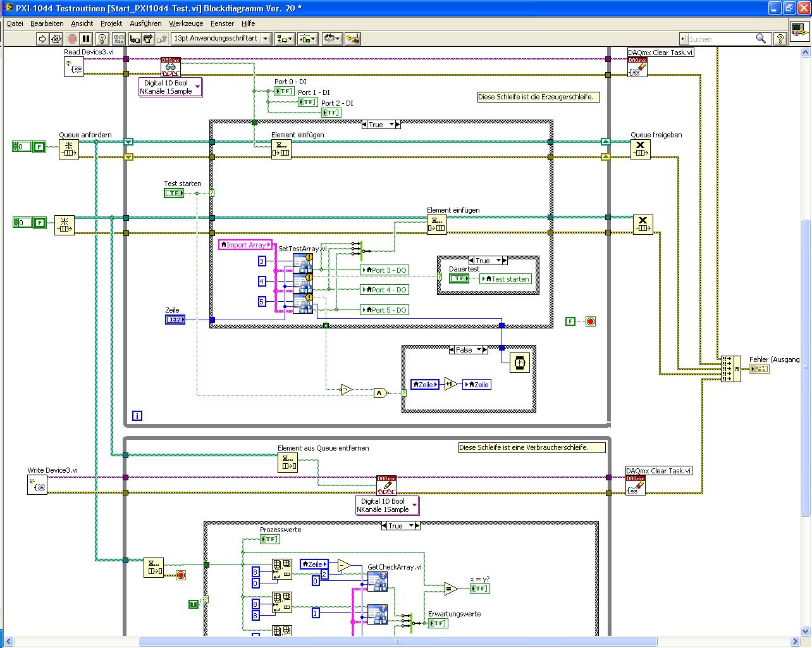Click the Port 0 - DI boolean terminal
The height and width of the screenshot is (648, 812).
pyautogui.click(x=284, y=91)
